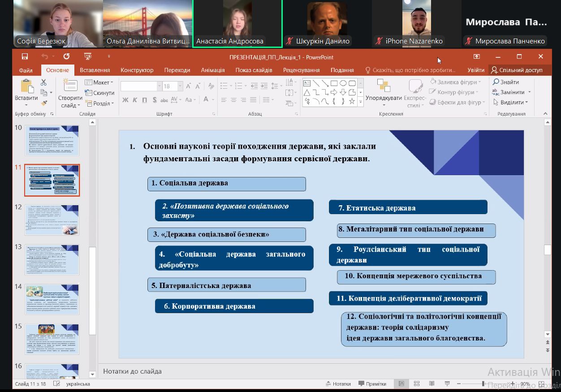Open the Вставлення ribbon tab
561x392 pixels.
(95, 70)
